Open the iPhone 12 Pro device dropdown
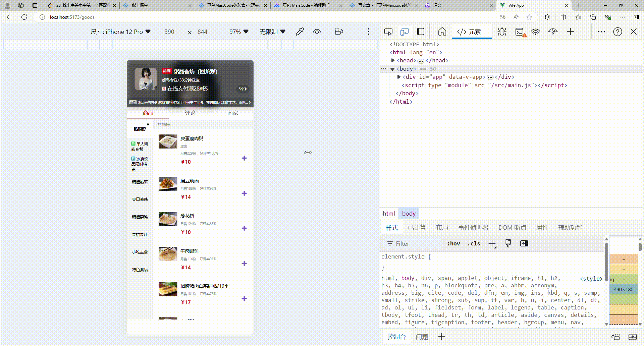The image size is (644, 346). pos(121,32)
